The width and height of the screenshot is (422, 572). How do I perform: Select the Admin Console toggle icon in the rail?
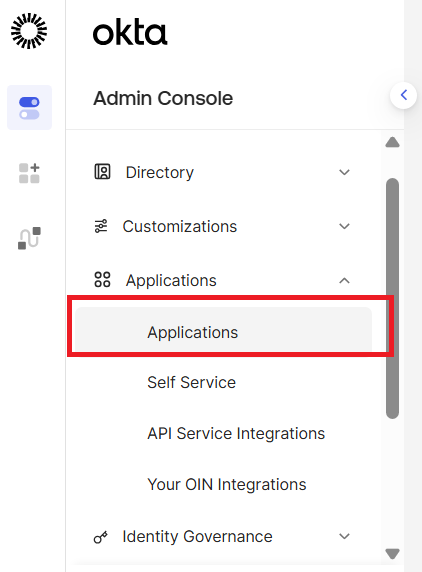point(30,108)
